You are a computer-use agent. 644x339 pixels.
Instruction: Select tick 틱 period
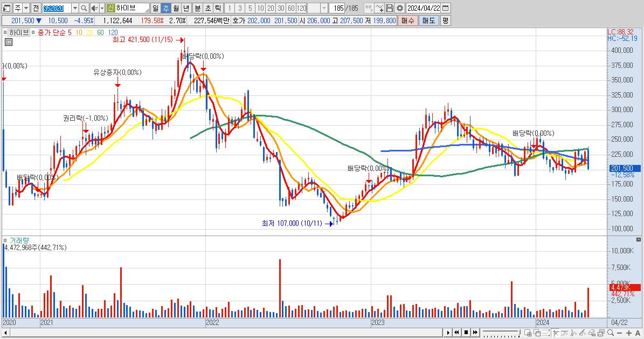click(218, 8)
